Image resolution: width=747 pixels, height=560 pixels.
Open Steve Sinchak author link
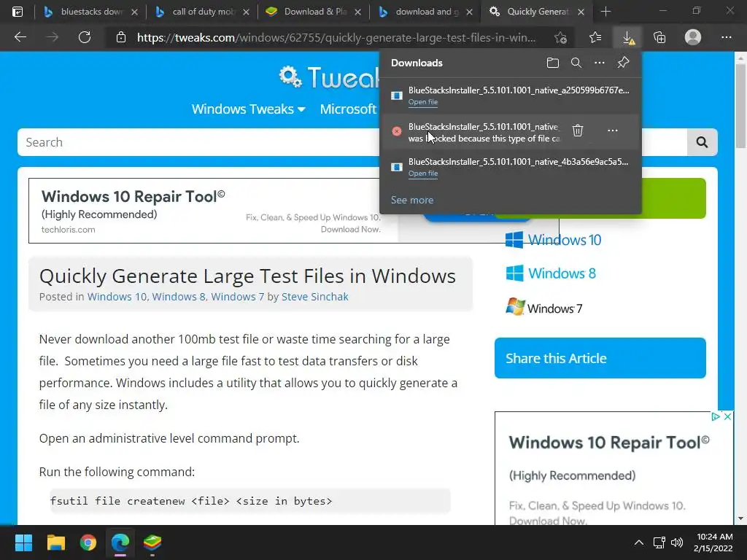coord(315,297)
